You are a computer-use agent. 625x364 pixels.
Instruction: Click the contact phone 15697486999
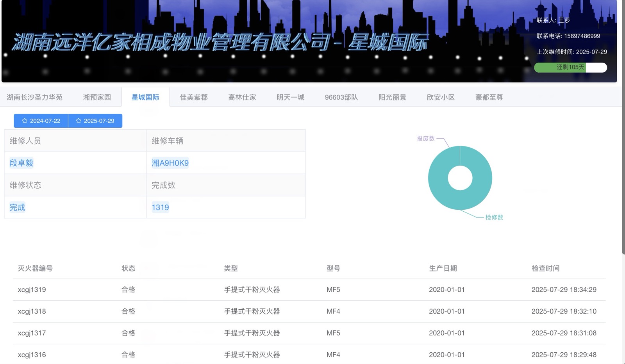(x=582, y=36)
